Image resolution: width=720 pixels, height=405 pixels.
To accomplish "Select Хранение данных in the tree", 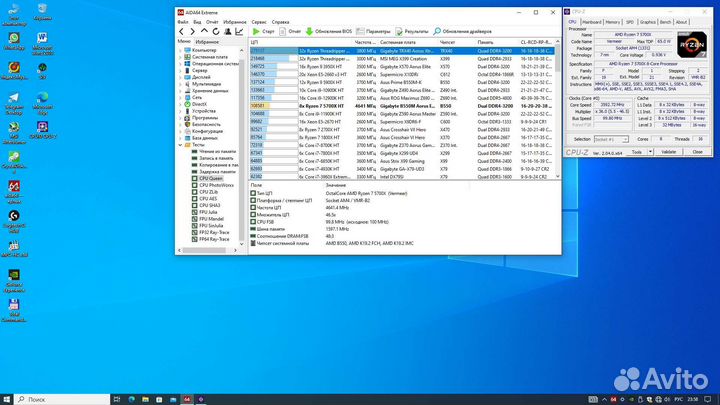I will (210, 91).
